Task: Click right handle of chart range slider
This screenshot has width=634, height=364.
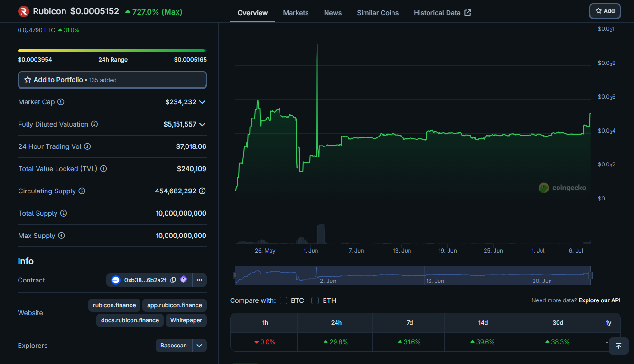Action: 591,275
